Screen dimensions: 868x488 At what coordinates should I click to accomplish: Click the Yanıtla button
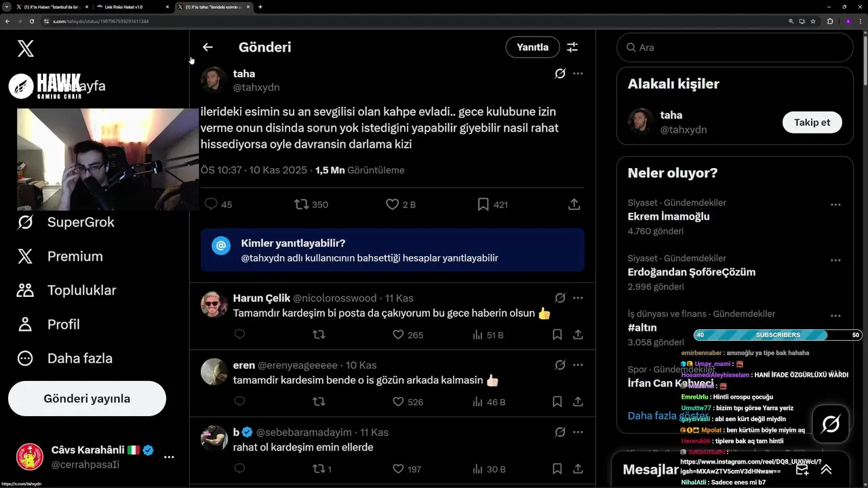(532, 47)
